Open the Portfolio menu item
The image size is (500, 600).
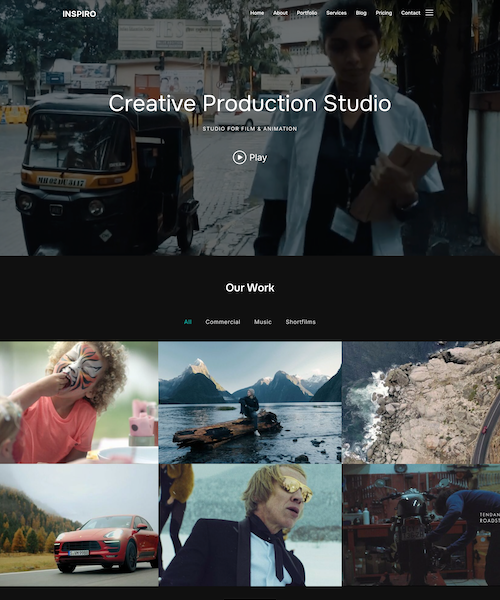click(307, 13)
